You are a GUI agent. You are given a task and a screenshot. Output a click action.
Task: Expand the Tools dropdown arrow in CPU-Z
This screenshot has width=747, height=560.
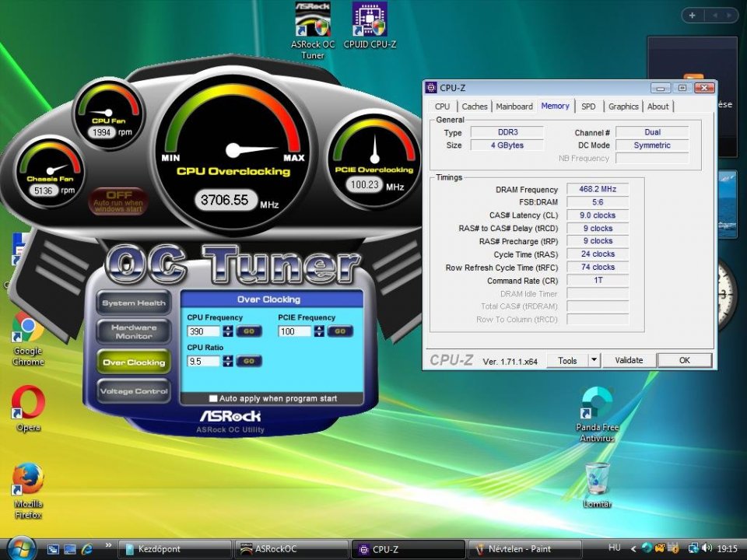pyautogui.click(x=594, y=360)
